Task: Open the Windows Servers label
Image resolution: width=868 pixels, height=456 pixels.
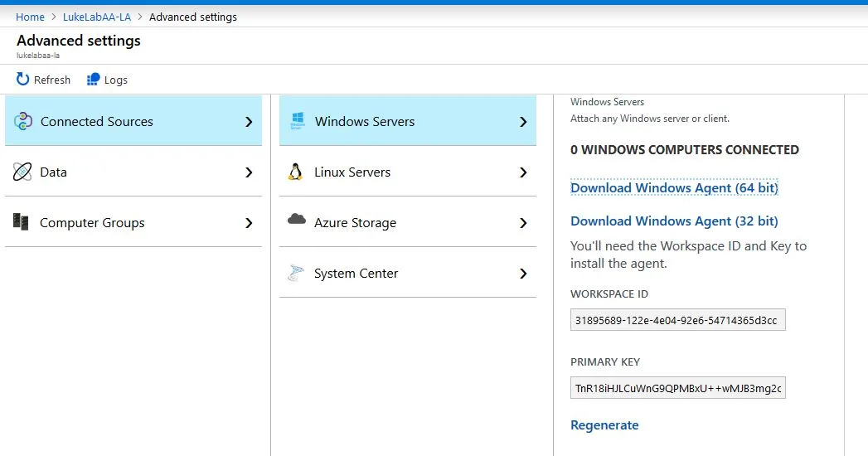Action: click(364, 122)
